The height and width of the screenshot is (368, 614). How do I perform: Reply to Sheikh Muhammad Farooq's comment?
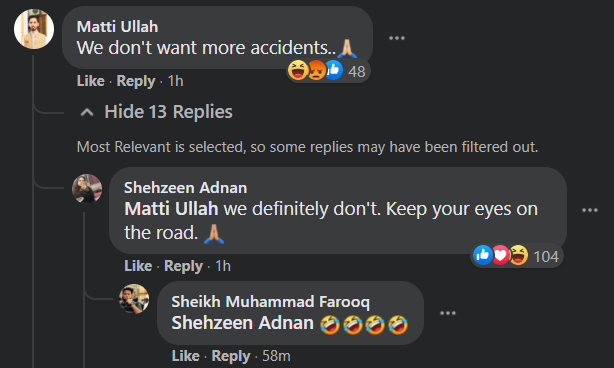tap(231, 356)
